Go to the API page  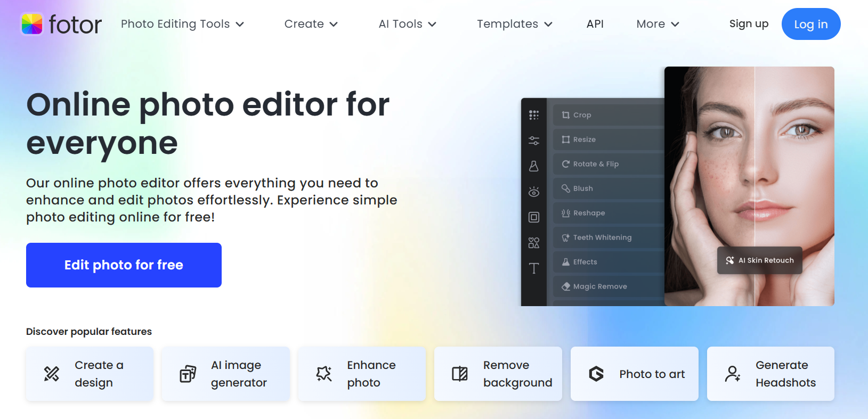[x=595, y=24]
